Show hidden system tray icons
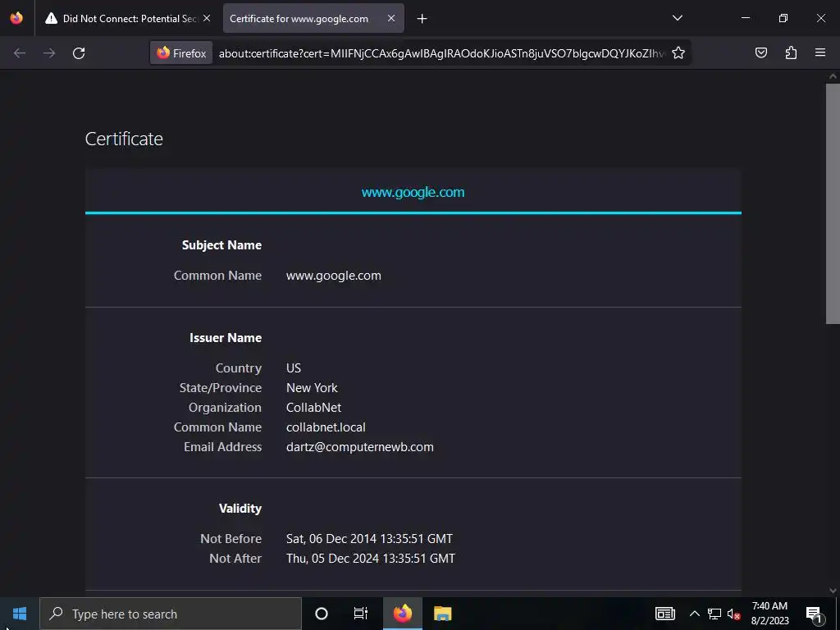 click(x=694, y=614)
